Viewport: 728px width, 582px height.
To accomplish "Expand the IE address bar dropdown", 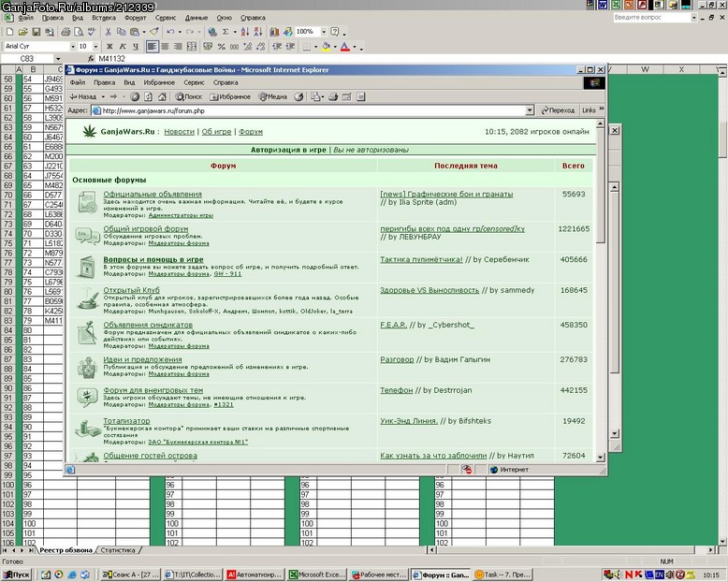I will (530, 110).
